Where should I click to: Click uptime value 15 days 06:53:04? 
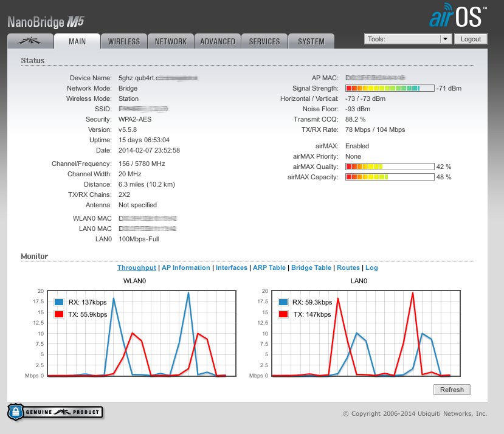pos(144,140)
